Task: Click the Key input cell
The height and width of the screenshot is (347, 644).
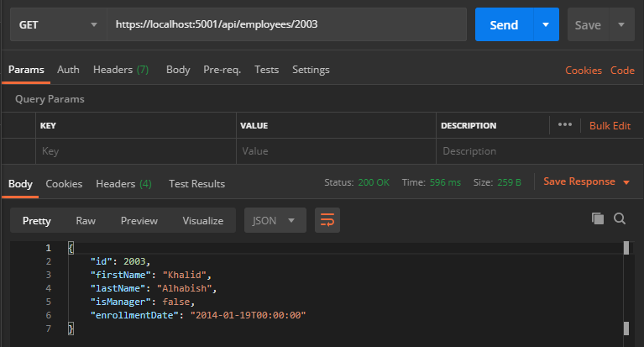Action: (x=136, y=151)
